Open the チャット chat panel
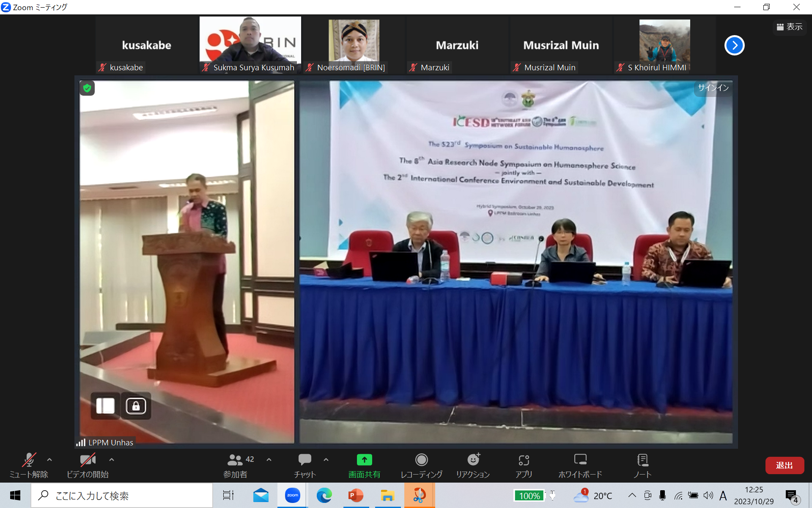Image resolution: width=812 pixels, height=508 pixels. coord(305,466)
